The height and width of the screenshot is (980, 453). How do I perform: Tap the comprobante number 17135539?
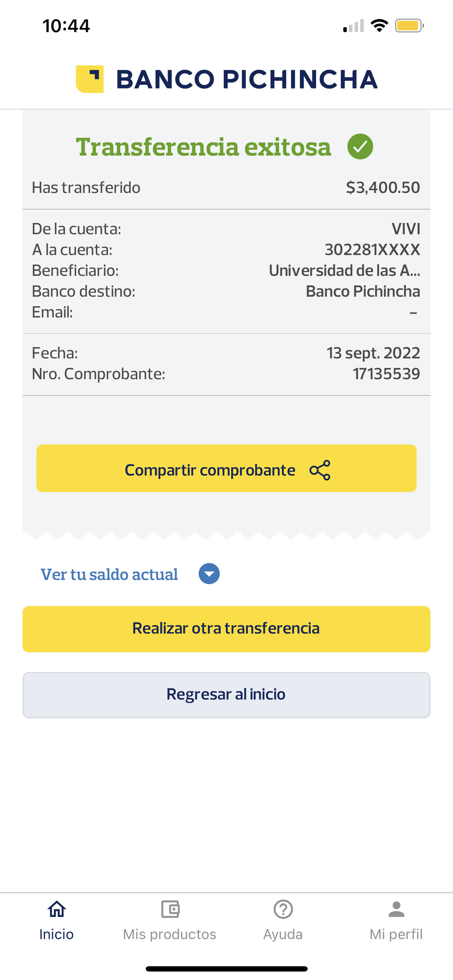[x=386, y=374]
